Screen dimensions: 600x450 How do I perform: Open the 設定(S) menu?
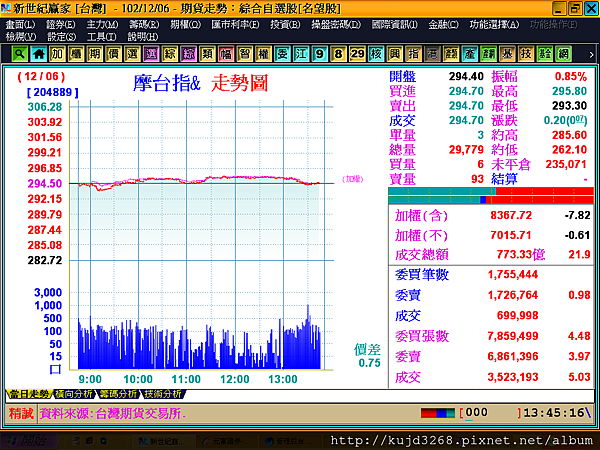(x=62, y=37)
